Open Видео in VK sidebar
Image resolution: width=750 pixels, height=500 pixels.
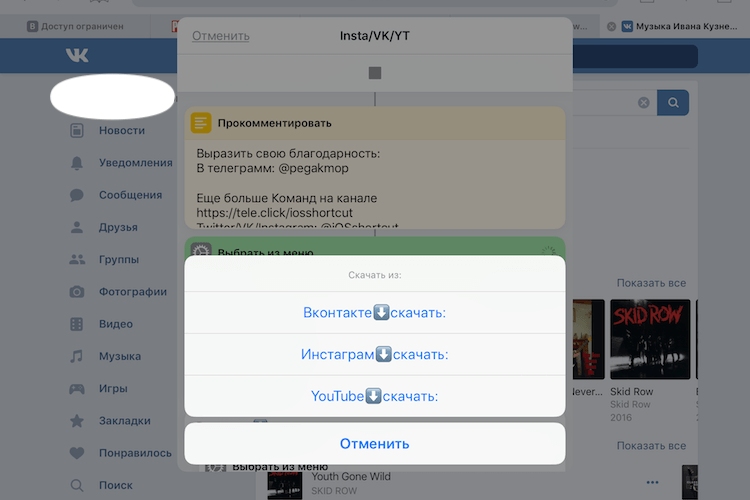(x=116, y=324)
